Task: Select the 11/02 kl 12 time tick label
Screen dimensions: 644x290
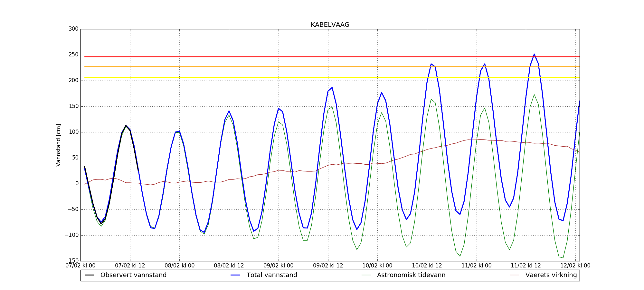Action: (x=526, y=266)
